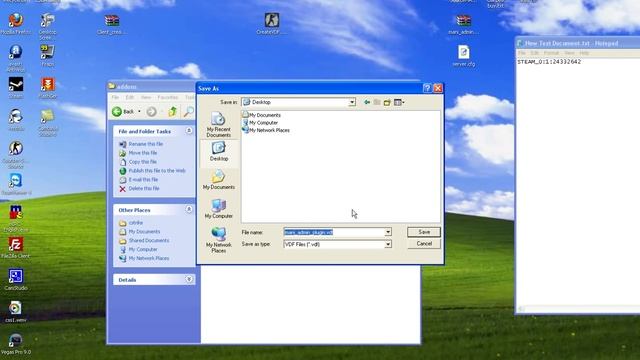The height and width of the screenshot is (360, 640).
Task: Open the File menu in Notepad
Action: pyautogui.click(x=522, y=53)
